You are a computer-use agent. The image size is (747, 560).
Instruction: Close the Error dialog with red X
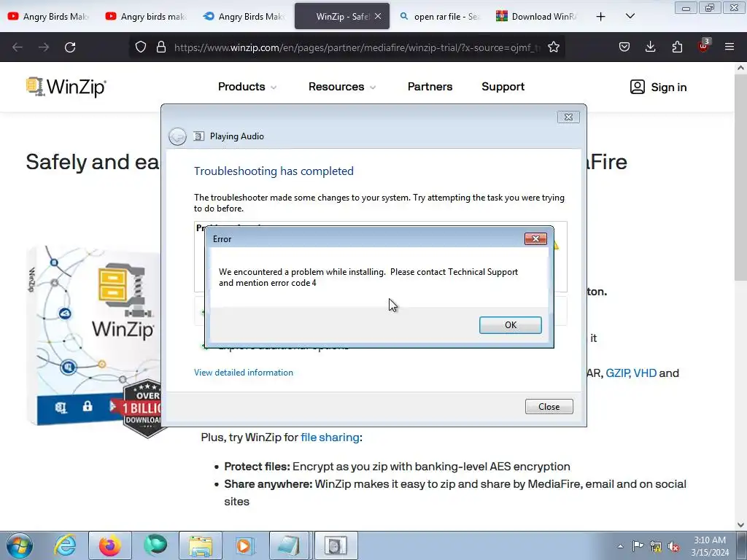pos(535,238)
